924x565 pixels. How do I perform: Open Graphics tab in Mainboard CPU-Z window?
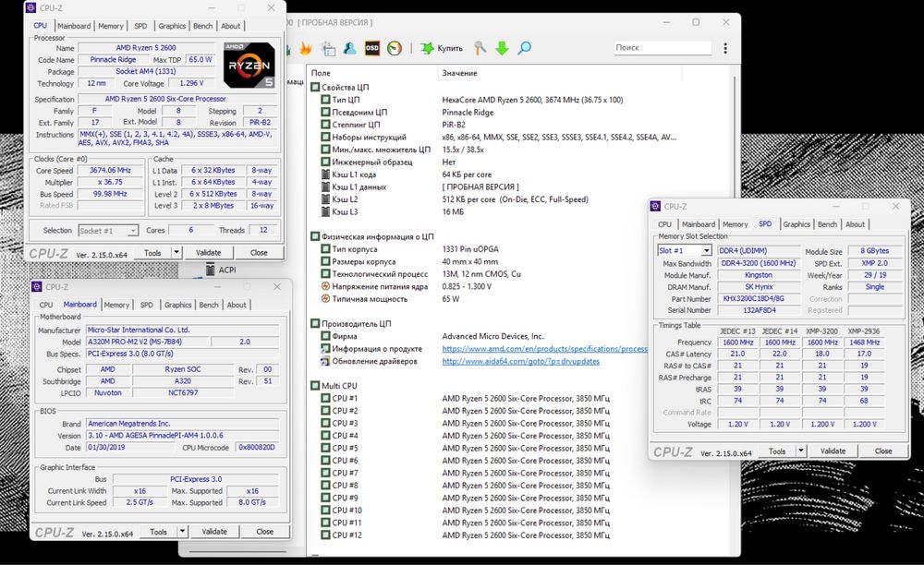177,305
